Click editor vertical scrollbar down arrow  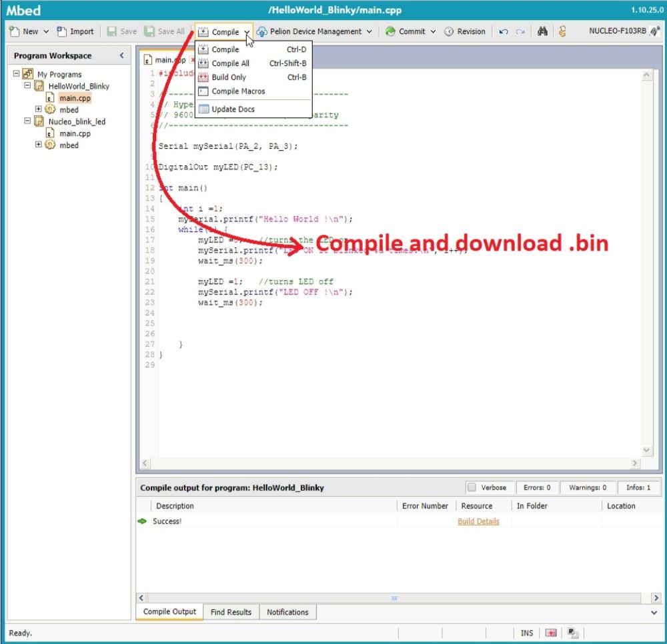pos(646,450)
